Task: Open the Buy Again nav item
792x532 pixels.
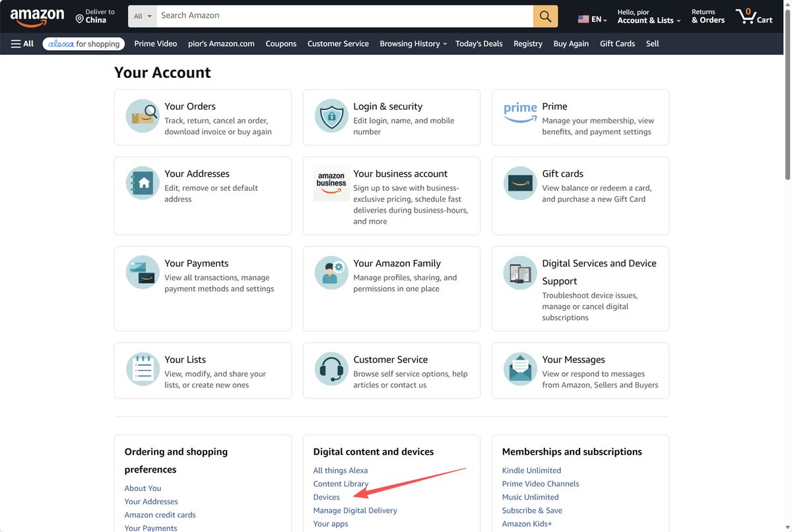Action: coord(571,44)
